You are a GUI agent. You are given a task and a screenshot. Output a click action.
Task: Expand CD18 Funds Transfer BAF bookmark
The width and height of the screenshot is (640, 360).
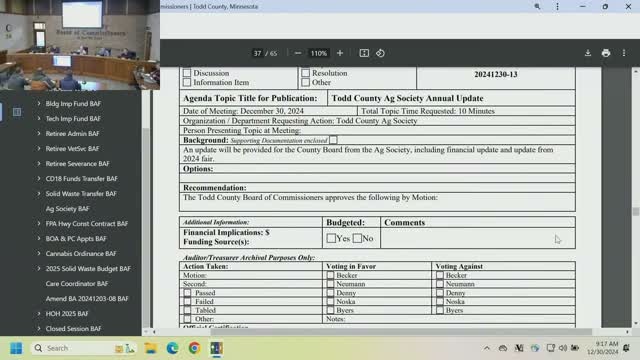point(39,179)
